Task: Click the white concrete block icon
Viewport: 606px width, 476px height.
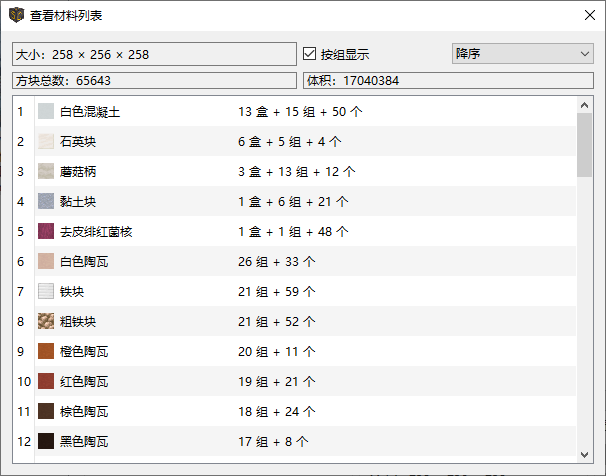Action: point(46,112)
